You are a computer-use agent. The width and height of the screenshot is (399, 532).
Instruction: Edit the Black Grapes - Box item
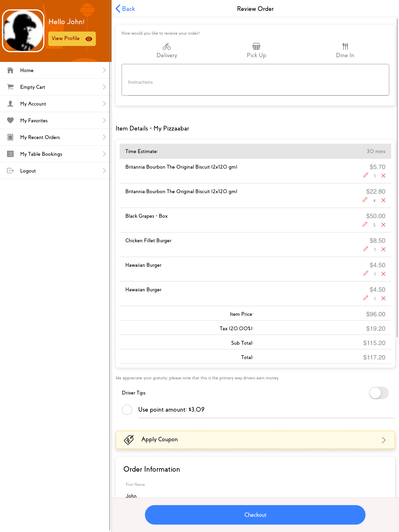coord(365,224)
